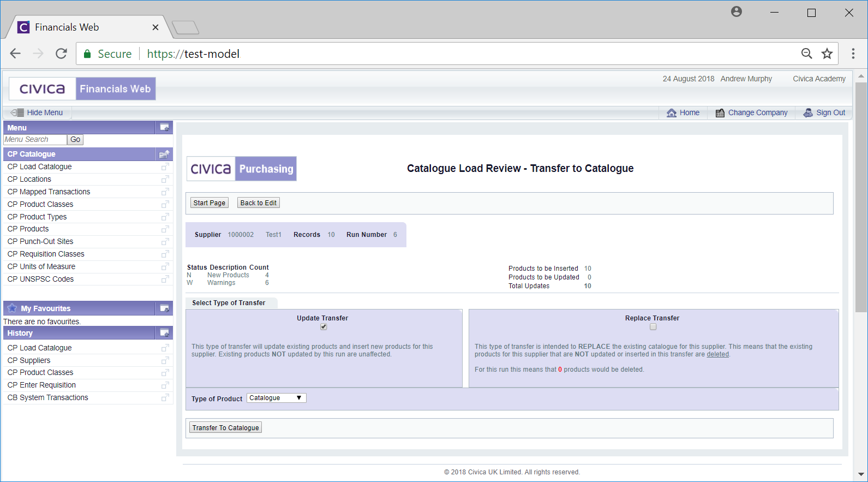Image resolution: width=868 pixels, height=482 pixels.
Task: Open CP Load Catalogue menu item
Action: point(39,166)
